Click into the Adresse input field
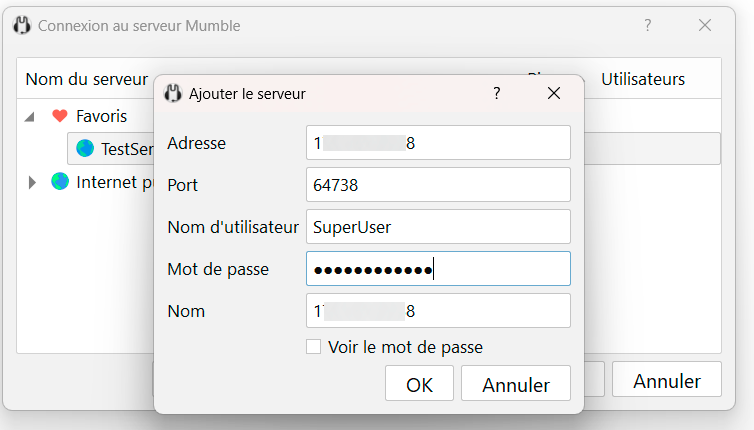The width and height of the screenshot is (754, 430). (x=438, y=143)
